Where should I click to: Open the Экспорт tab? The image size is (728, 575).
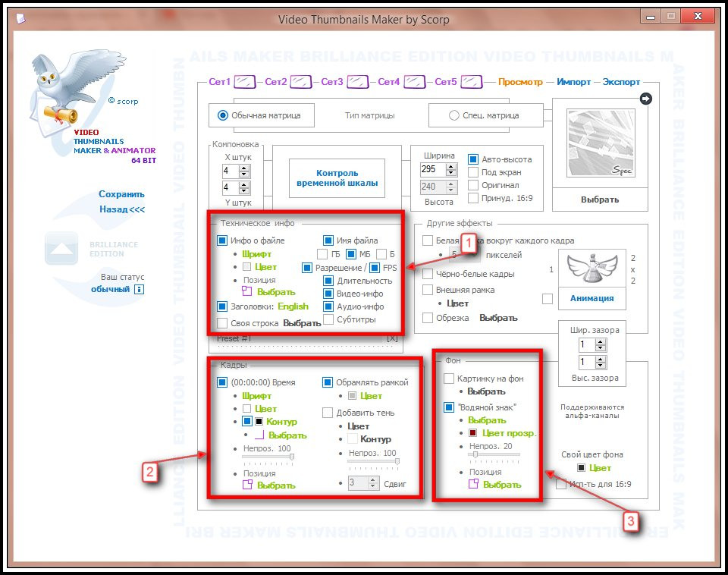click(x=621, y=82)
